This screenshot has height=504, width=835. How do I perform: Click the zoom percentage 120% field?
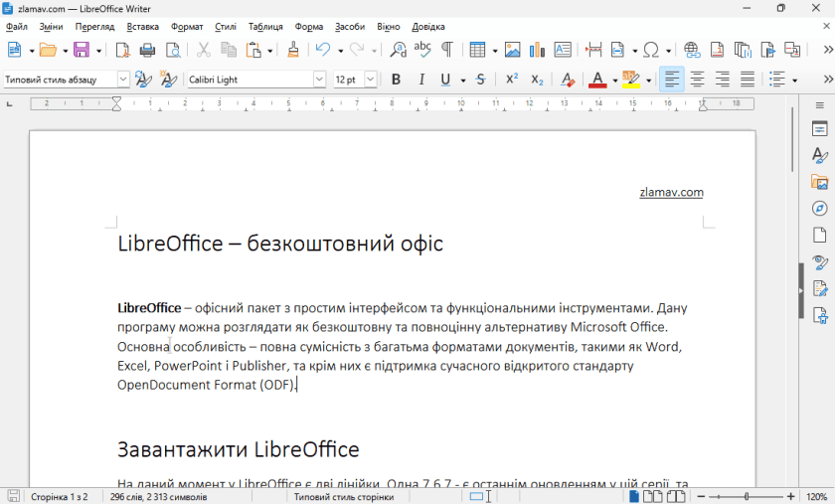[816, 496]
